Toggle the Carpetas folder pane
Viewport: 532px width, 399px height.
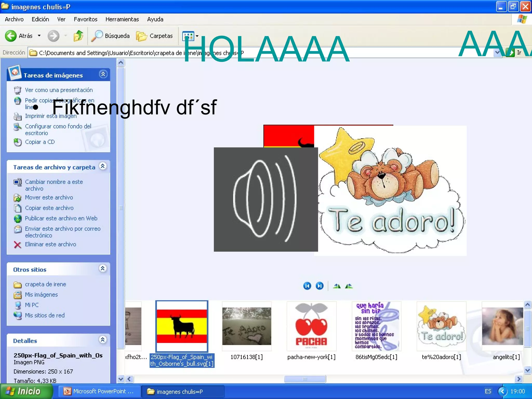coord(155,36)
